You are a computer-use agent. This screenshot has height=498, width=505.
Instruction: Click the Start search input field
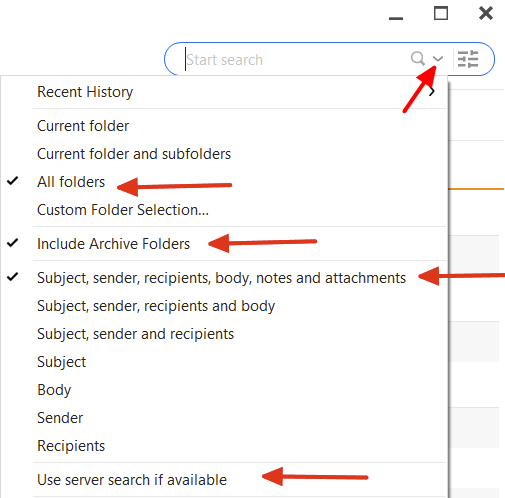(x=297, y=60)
